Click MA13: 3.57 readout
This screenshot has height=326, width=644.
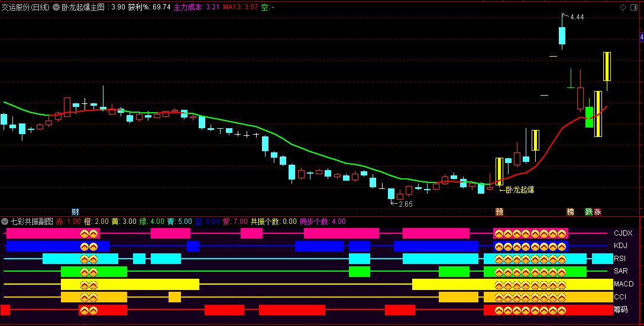click(x=240, y=7)
